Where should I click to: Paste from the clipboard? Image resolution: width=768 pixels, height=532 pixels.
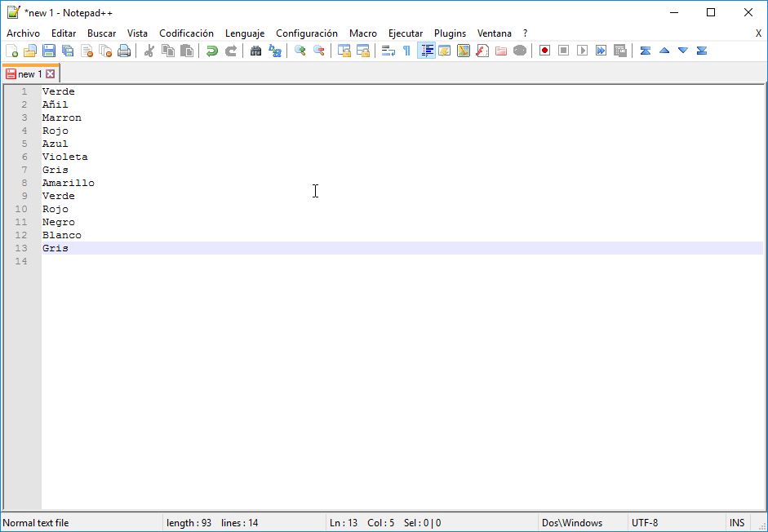(185, 50)
